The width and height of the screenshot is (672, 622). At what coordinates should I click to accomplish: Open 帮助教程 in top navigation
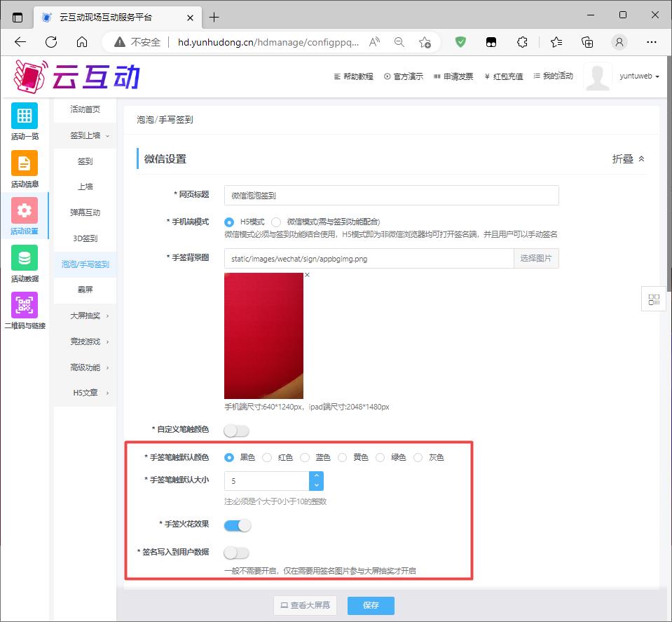354,76
